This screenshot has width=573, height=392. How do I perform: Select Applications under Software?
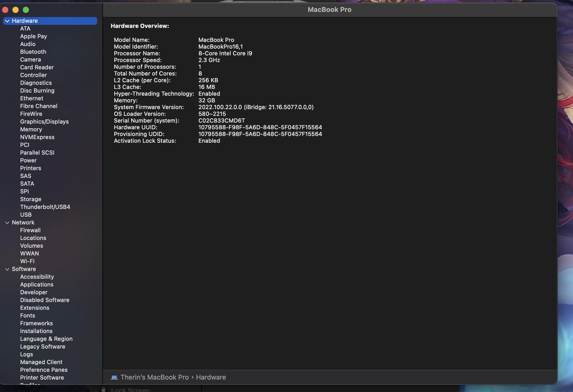37,285
